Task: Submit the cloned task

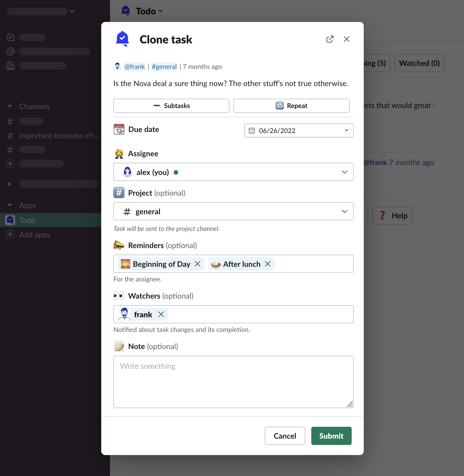Action: click(331, 436)
